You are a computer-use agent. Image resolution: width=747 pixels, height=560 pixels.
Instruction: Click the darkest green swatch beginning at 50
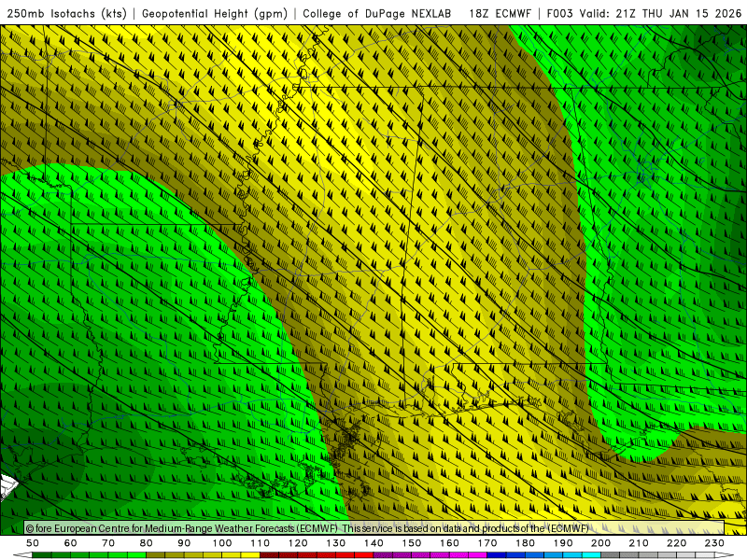[x=41, y=555]
